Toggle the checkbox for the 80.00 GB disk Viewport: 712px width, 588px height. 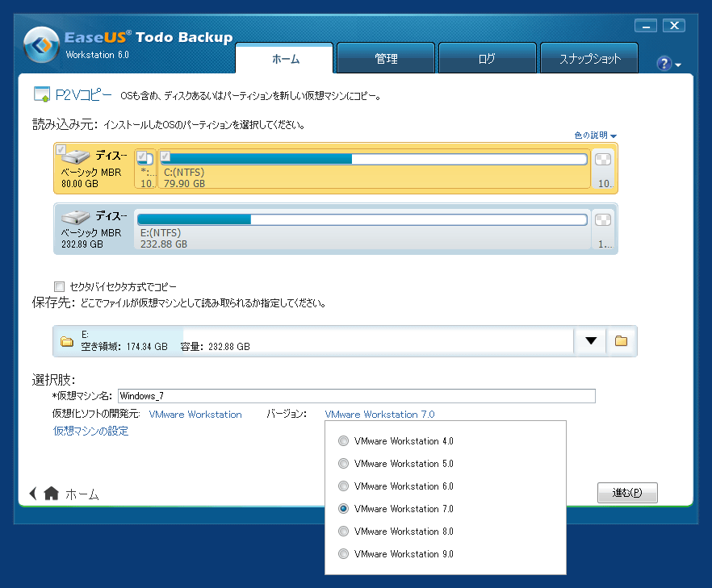click(61, 150)
